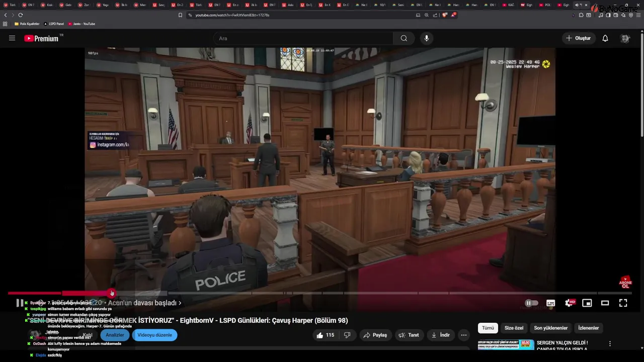
Task: Click the Ara search field
Action: click(303, 38)
